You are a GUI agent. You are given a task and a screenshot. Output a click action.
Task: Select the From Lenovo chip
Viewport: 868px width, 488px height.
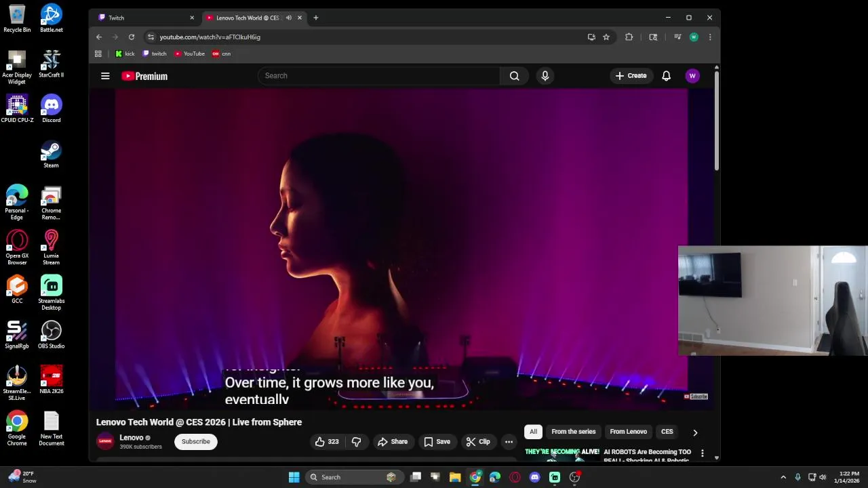[x=628, y=432]
